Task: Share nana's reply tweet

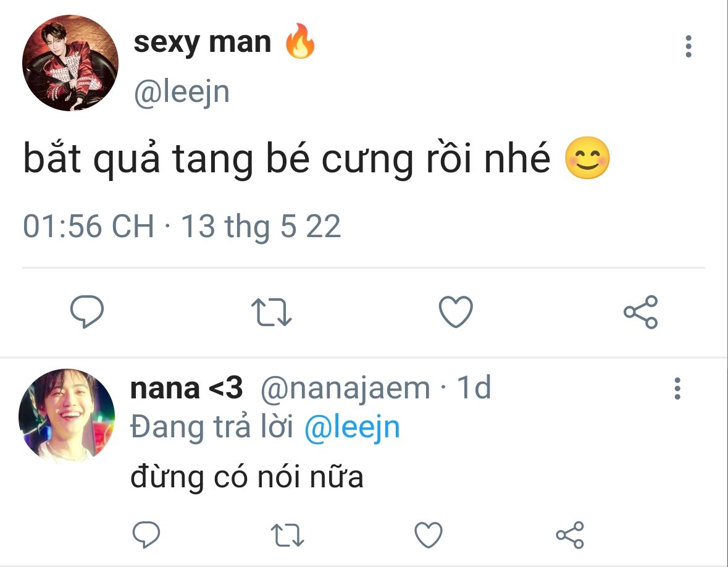Action: pyautogui.click(x=569, y=534)
